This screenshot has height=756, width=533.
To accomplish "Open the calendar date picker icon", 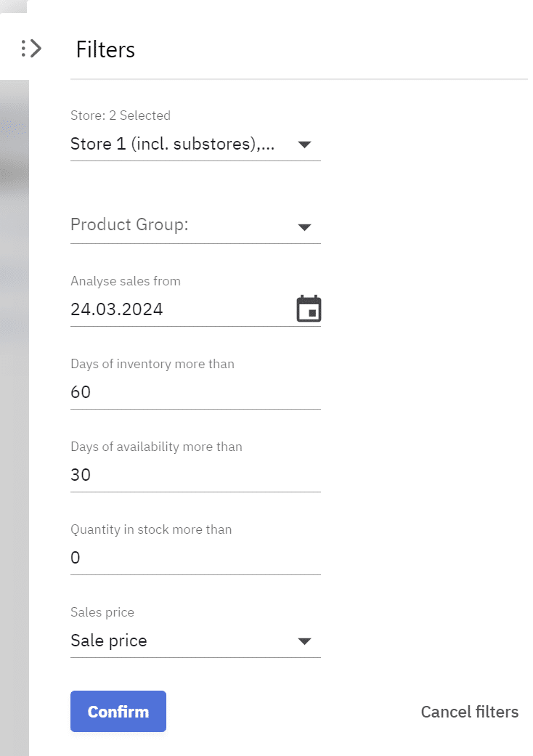I will (x=309, y=309).
